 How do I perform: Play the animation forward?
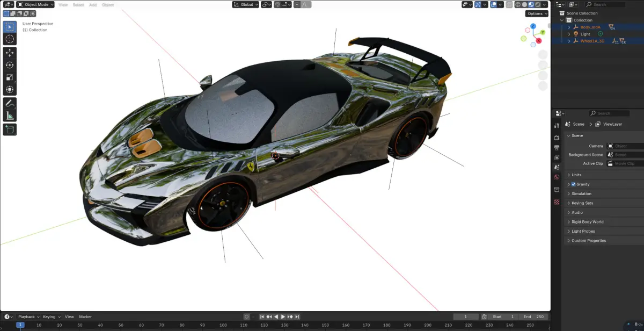point(283,317)
